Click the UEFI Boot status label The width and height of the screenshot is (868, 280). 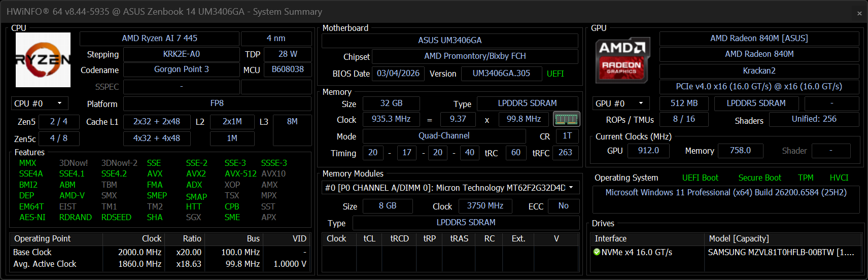coord(700,178)
